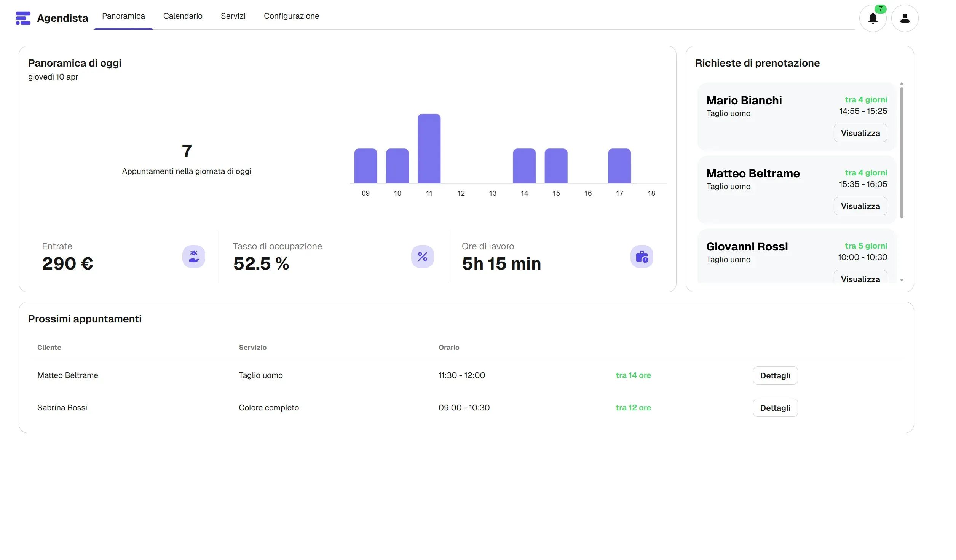Click the tallest bar at 11
Viewport: 956px width, 560px height.
click(429, 148)
